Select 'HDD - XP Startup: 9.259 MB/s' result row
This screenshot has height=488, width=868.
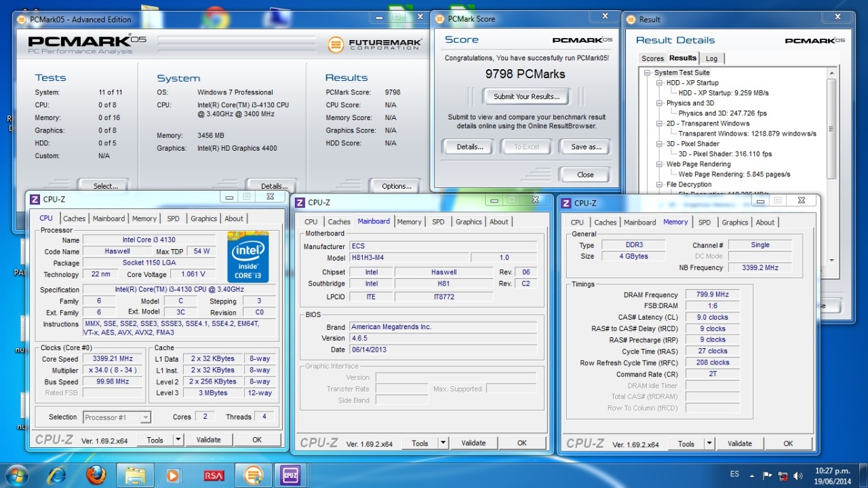[724, 93]
